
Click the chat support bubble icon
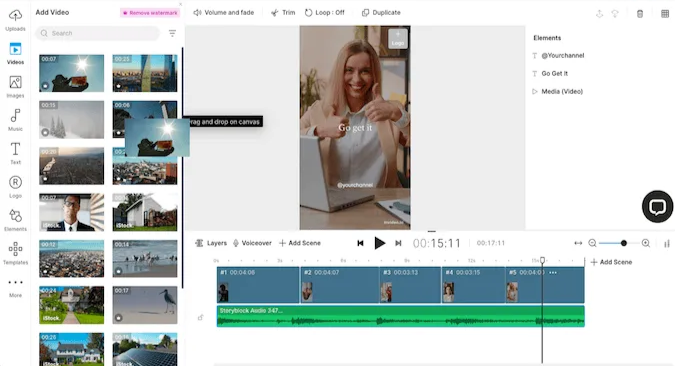point(657,207)
